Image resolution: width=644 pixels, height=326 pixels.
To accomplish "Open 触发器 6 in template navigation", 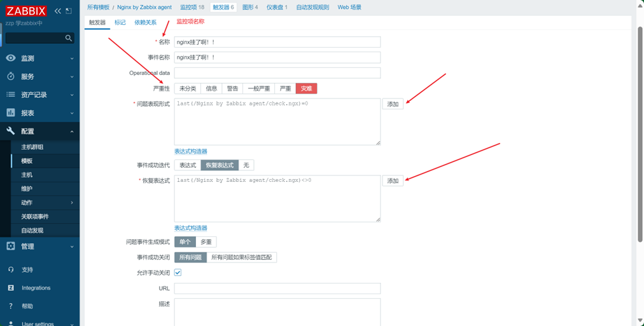I will point(223,7).
